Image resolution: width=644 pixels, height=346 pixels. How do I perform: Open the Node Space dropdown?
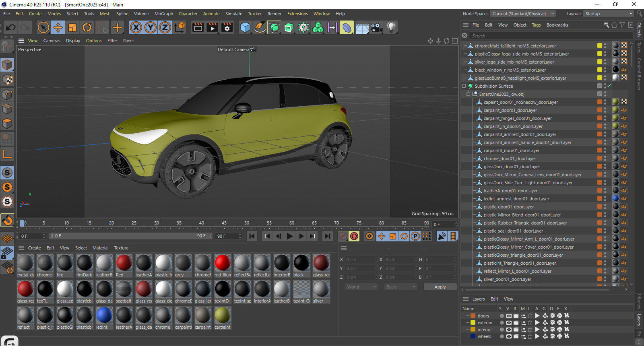(x=523, y=14)
